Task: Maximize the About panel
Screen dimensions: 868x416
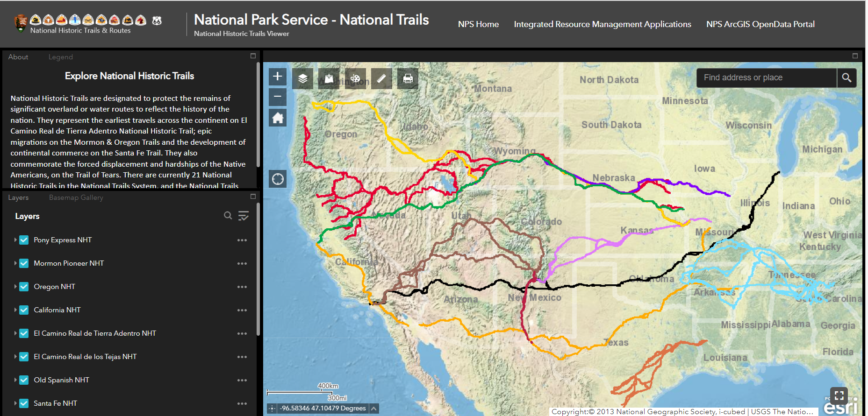Action: click(x=253, y=56)
